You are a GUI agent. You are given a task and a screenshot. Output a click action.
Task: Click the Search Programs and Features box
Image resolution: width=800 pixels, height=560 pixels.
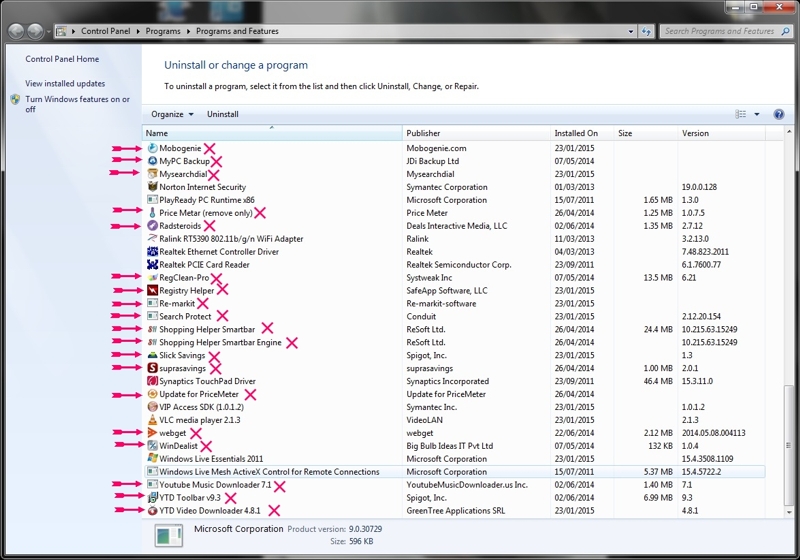pyautogui.click(x=720, y=31)
